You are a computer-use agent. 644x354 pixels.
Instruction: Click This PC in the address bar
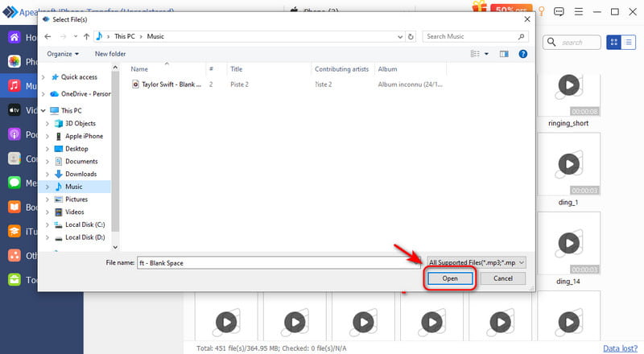coord(125,36)
